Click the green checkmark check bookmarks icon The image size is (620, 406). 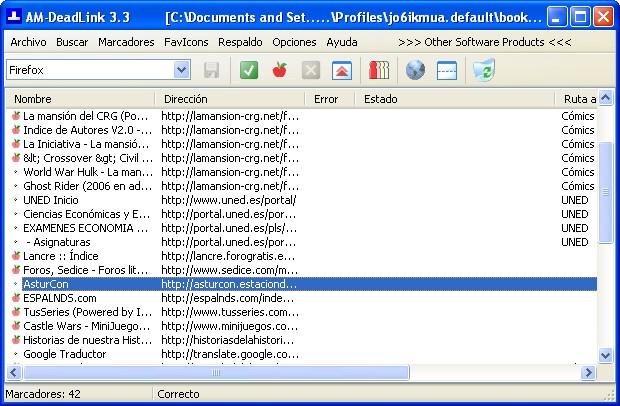click(x=249, y=71)
